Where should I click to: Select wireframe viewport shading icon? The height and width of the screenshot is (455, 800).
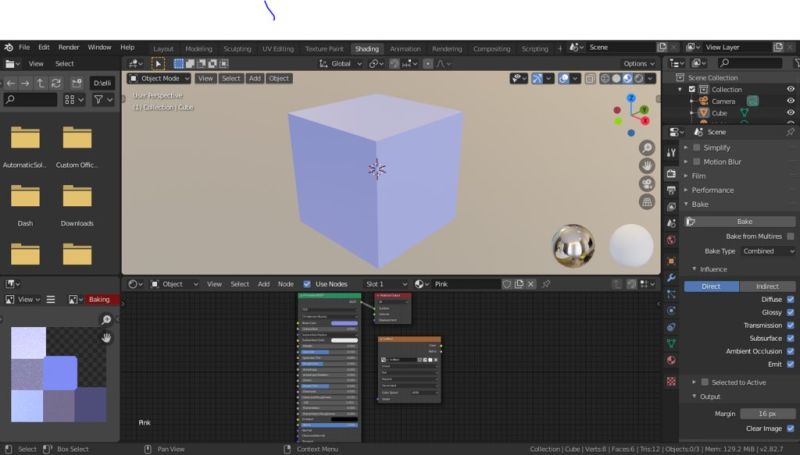(x=605, y=79)
